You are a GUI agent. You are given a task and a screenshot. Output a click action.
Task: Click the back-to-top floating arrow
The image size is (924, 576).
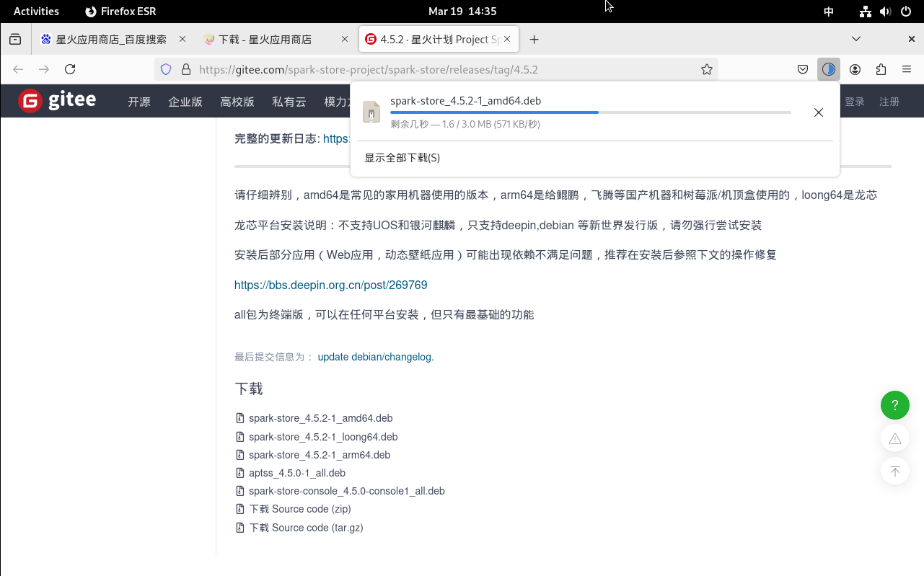click(x=895, y=471)
